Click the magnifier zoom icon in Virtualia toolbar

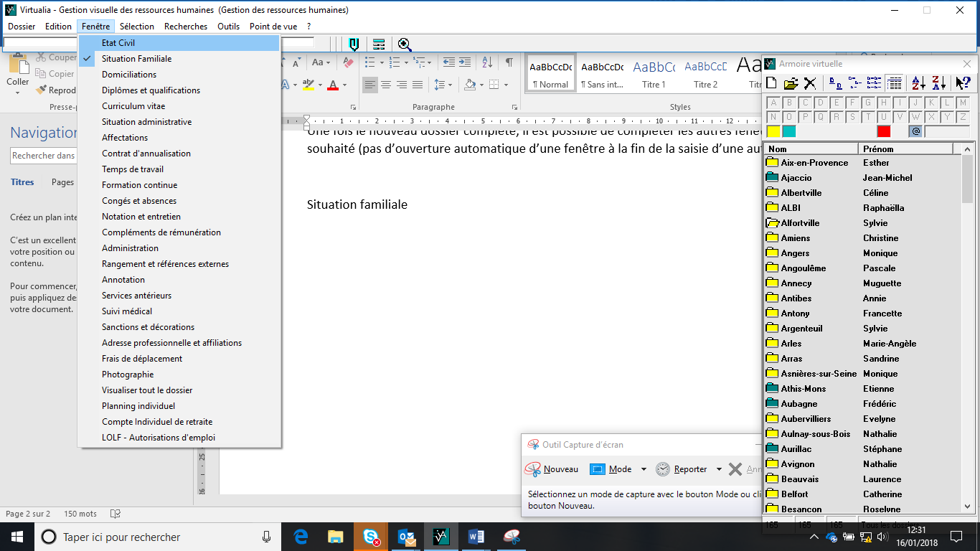click(x=405, y=44)
